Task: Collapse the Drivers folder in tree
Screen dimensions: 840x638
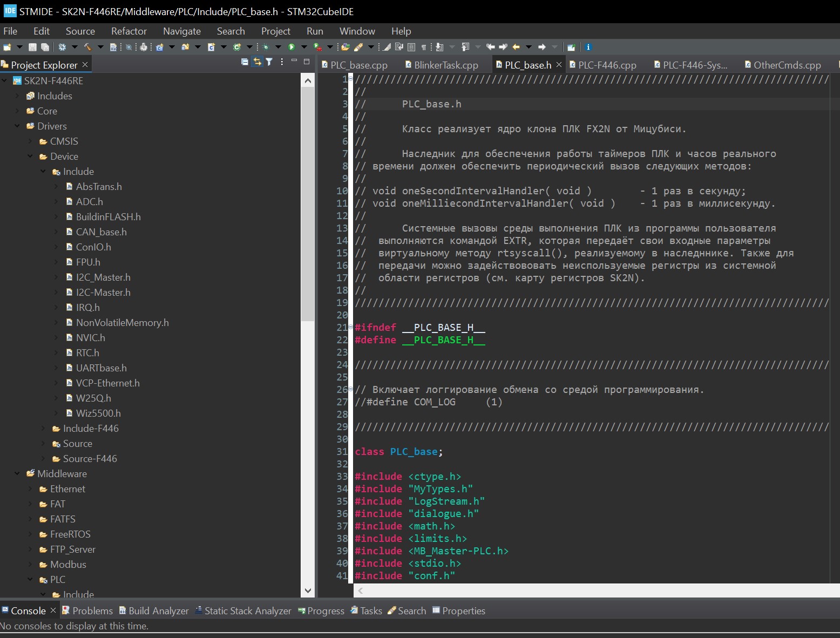Action: pyautogui.click(x=17, y=126)
